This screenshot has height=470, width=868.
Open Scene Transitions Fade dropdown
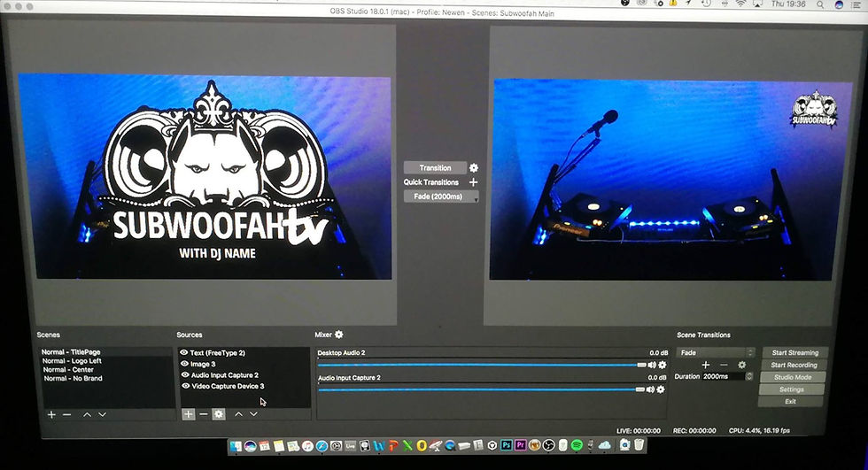coord(716,352)
